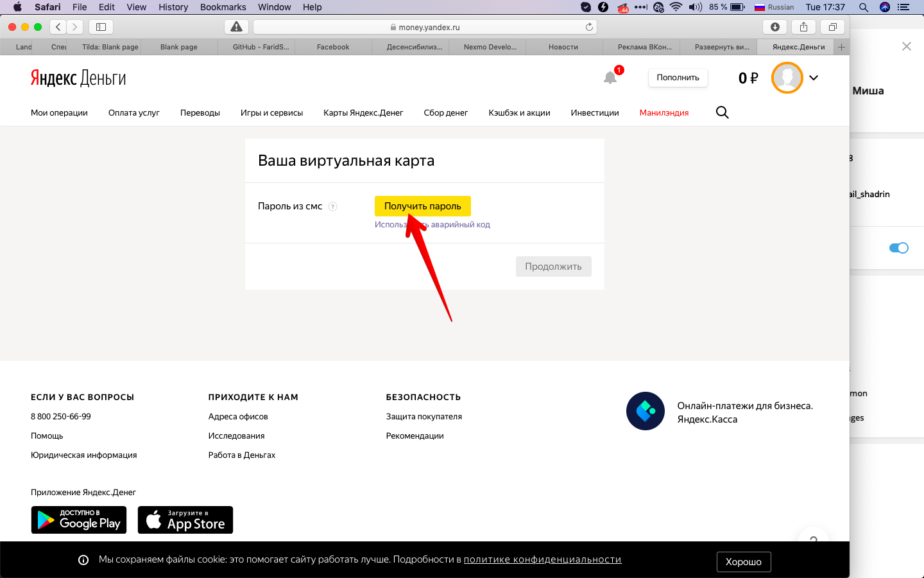The image size is (924, 578).
Task: Click Safari's sidebar toggle icon
Action: [x=101, y=27]
